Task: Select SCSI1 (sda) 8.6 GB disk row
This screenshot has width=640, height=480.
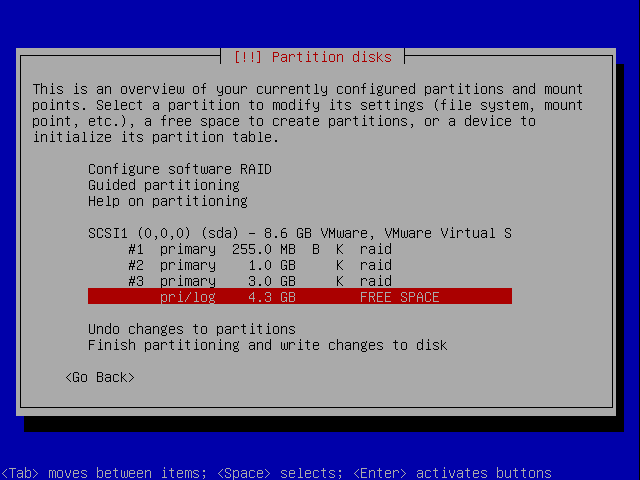Action: pos(300,233)
